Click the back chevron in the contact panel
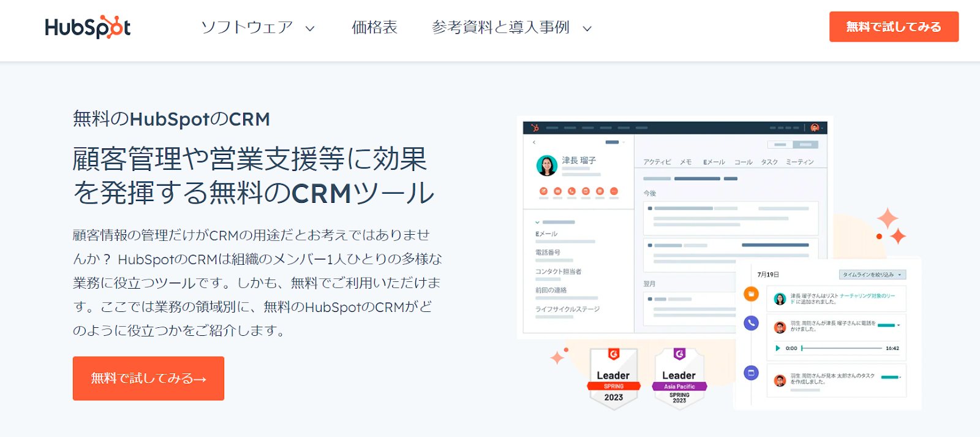Screen dimensions: 980x437 coord(534,142)
